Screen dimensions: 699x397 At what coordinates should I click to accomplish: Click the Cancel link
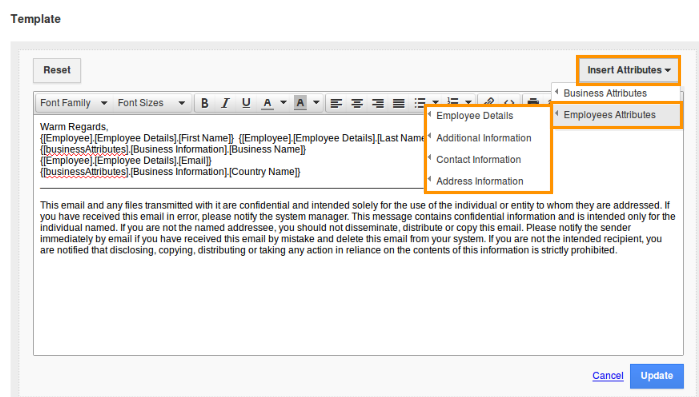(x=608, y=376)
